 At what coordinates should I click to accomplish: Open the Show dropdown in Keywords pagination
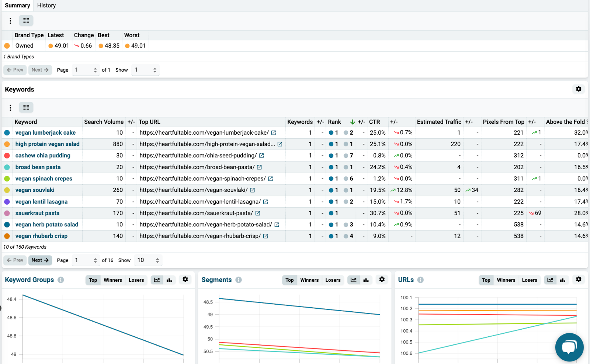[x=148, y=260]
